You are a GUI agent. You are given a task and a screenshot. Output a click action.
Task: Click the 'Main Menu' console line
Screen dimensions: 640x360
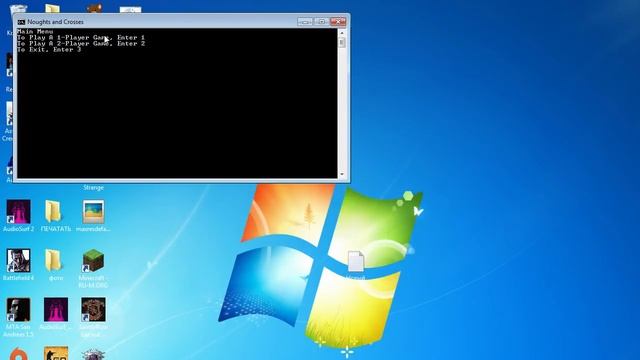click(x=35, y=31)
